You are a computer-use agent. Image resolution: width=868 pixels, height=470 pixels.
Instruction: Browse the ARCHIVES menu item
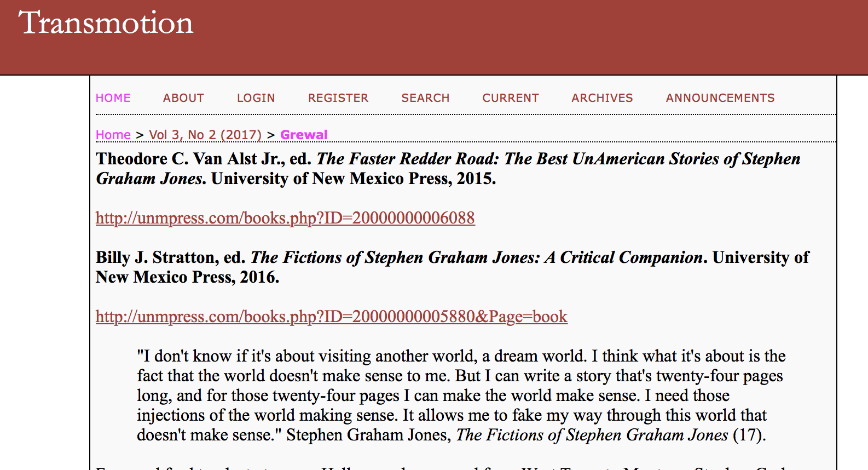602,98
